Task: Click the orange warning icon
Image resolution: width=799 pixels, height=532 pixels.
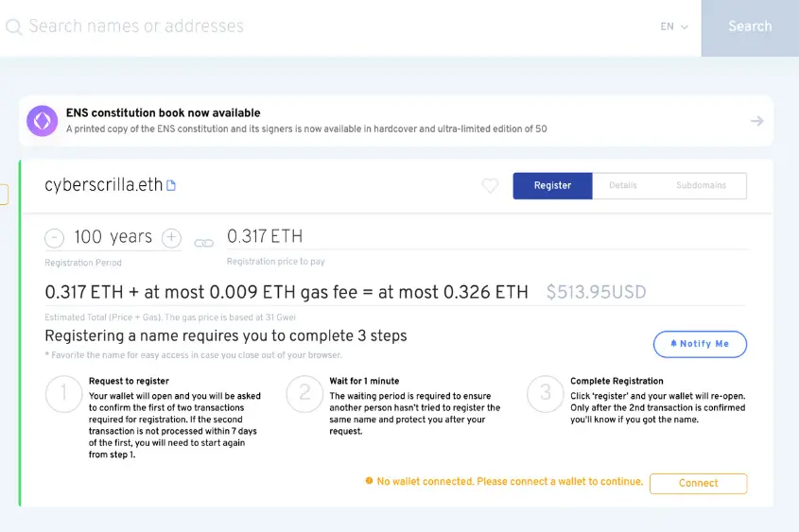Action: coord(369,481)
